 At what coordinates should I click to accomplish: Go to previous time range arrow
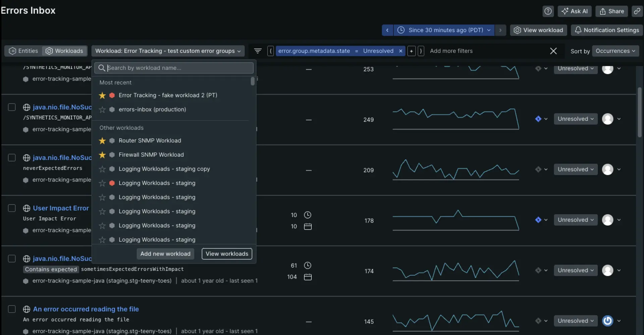pyautogui.click(x=387, y=30)
